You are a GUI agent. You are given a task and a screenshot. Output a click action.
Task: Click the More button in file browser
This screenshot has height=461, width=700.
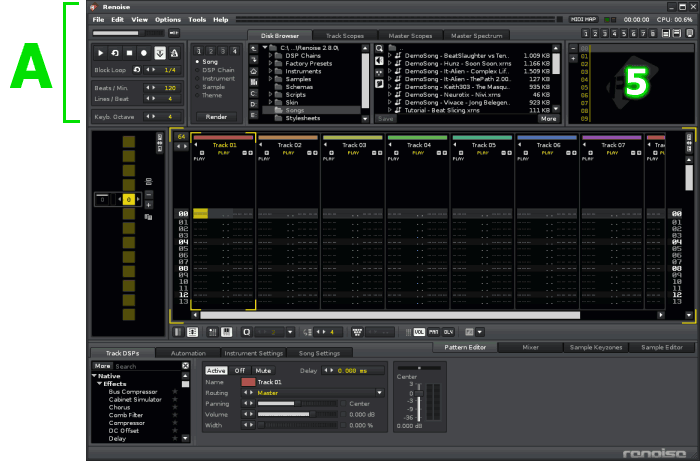(x=548, y=119)
